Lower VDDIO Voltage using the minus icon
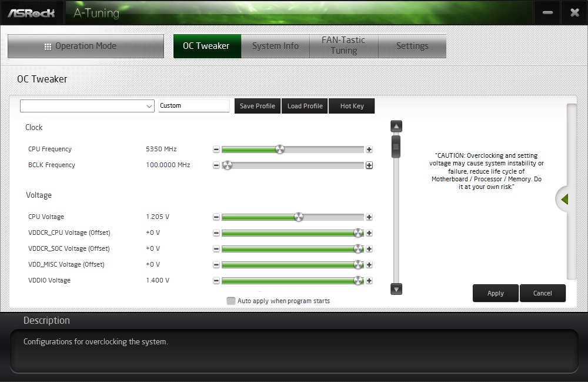Image resolution: width=588 pixels, height=382 pixels. tap(216, 280)
